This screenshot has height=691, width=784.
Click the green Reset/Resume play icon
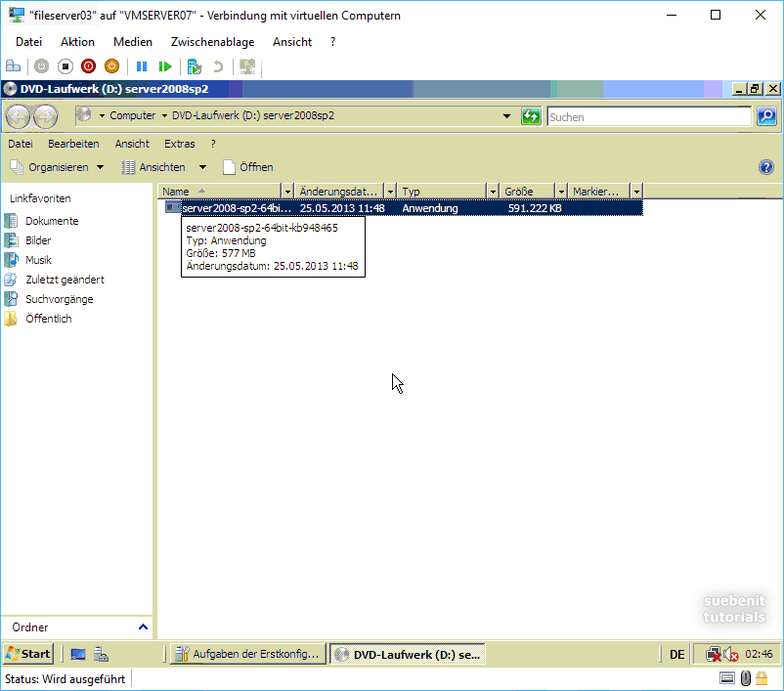pos(165,66)
